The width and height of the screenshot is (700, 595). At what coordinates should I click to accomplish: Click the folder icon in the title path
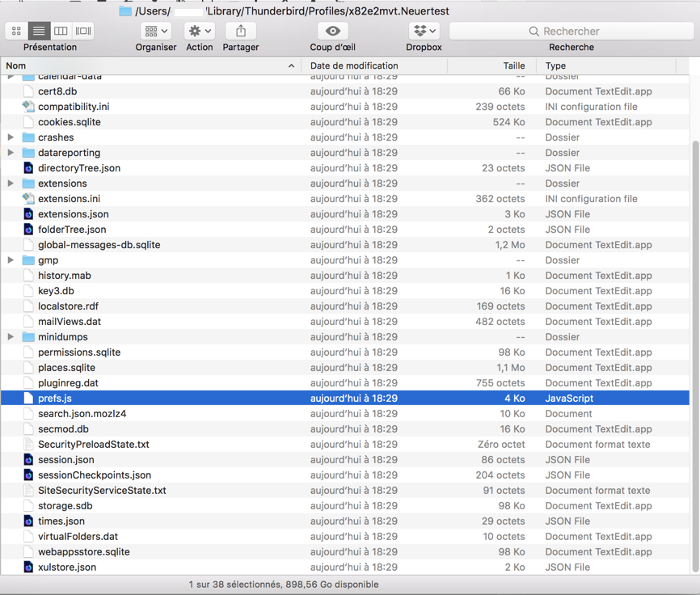tap(125, 11)
